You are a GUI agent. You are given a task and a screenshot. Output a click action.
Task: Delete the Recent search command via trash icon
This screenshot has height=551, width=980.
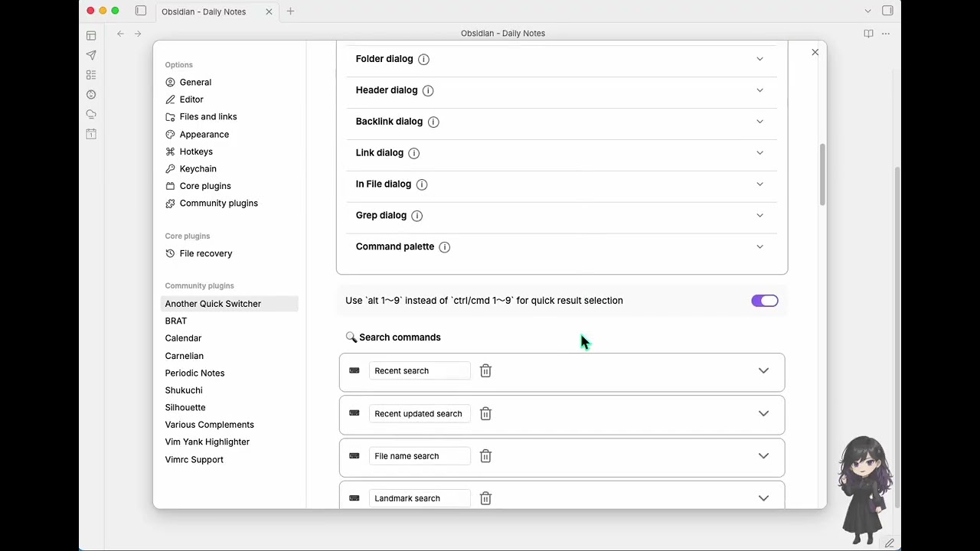pos(485,371)
